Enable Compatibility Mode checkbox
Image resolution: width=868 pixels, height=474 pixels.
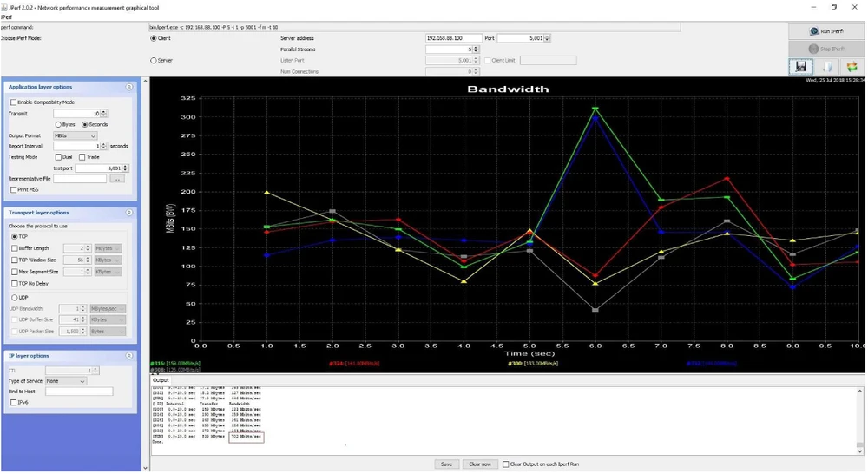(13, 102)
